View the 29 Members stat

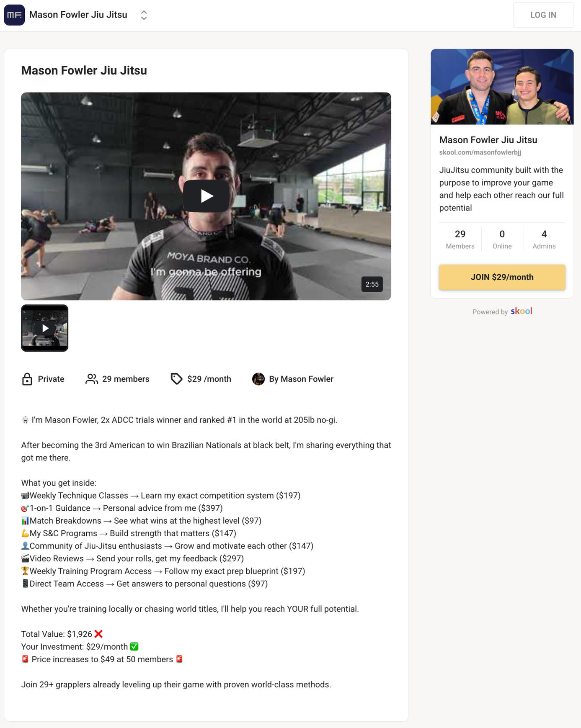(460, 239)
